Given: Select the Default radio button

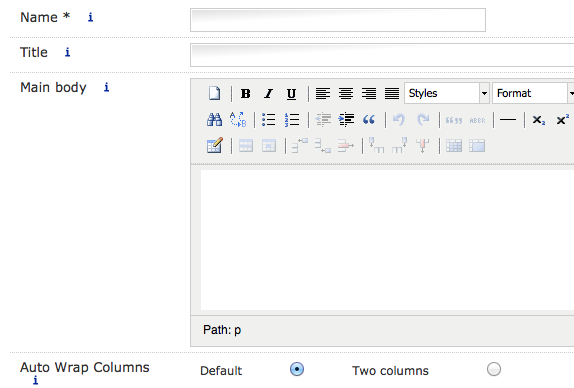Looking at the screenshot, I should tap(297, 369).
